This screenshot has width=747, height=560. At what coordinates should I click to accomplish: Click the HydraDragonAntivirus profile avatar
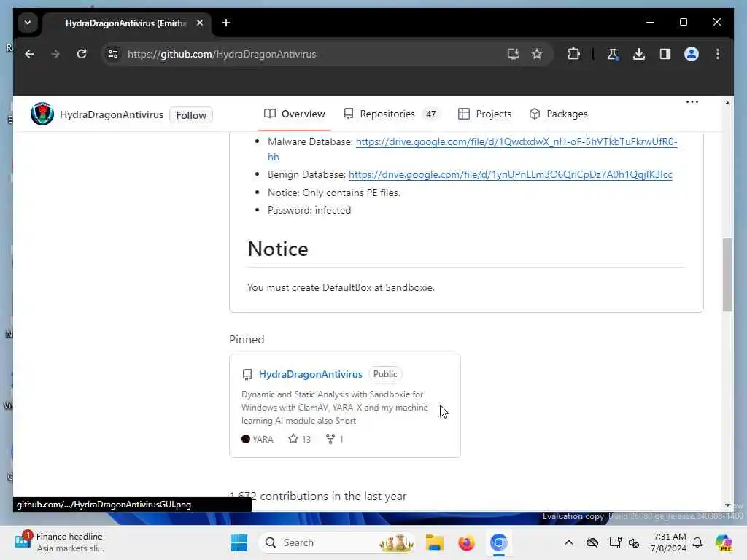click(42, 114)
